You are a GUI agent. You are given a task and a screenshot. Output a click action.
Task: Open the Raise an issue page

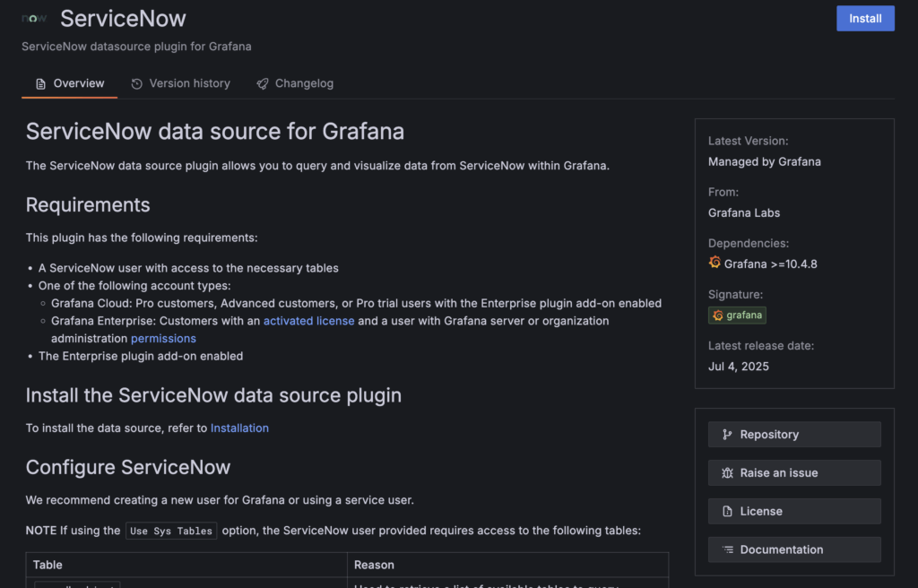(x=794, y=472)
